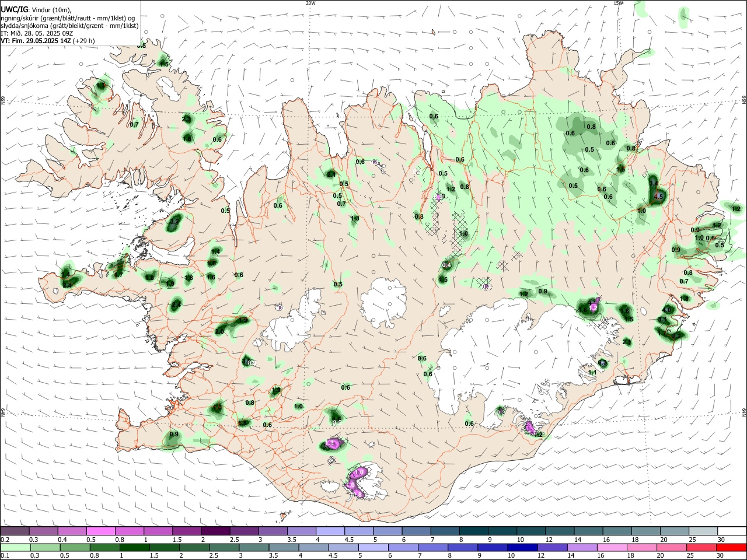747x560 pixels.
Task: Click the UWC/IG title text
Action: tap(15, 9)
